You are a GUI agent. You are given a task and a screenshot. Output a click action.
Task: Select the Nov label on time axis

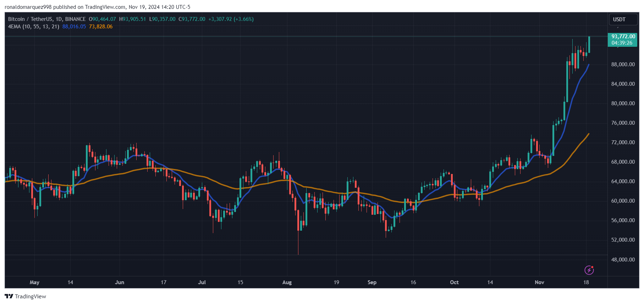539,282
